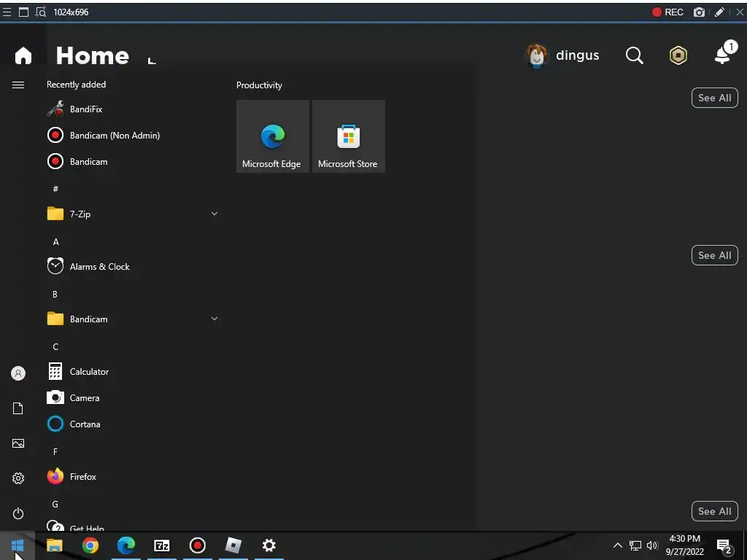Click the letter B header

[x=55, y=295]
